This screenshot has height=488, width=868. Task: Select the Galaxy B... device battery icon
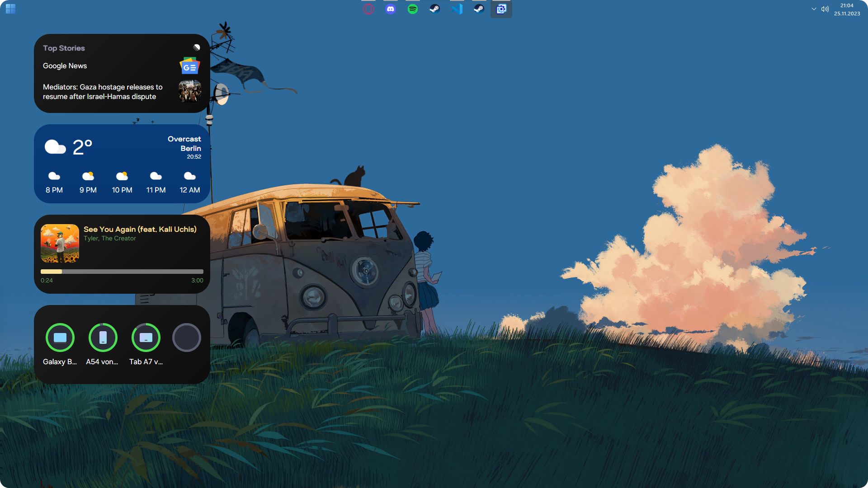[60, 338]
